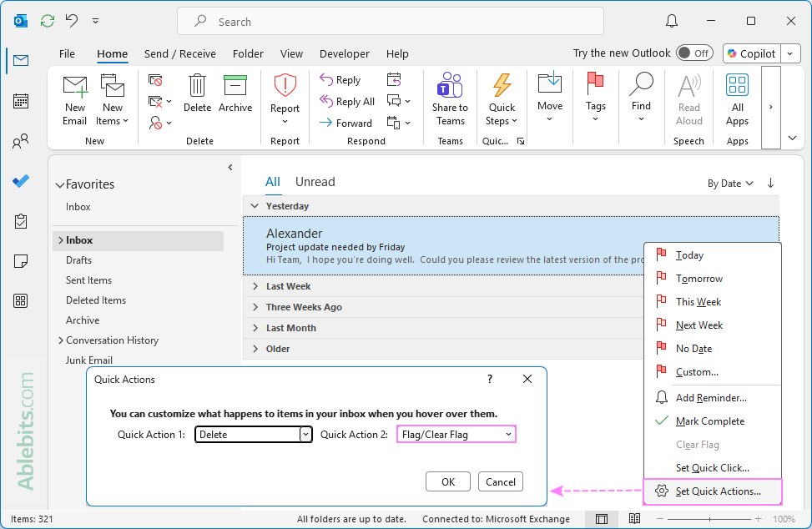Reverse sort order arrow
812x529 pixels.
coord(770,183)
